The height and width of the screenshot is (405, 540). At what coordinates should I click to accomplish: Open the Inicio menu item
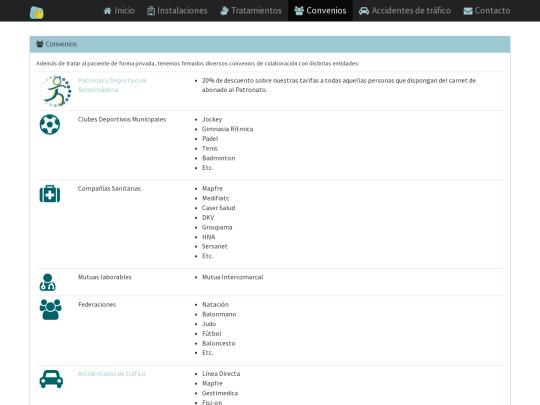tap(119, 11)
